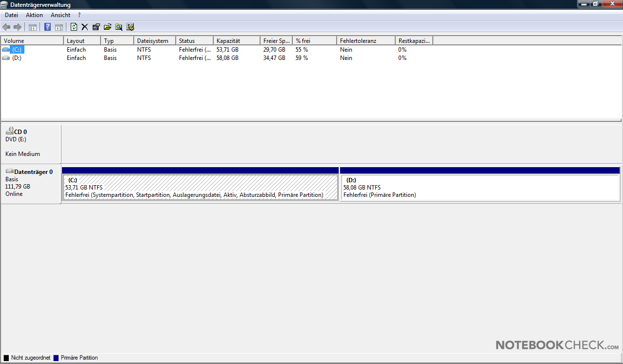Click the 53,71 GB capacity cell

pyautogui.click(x=227, y=50)
